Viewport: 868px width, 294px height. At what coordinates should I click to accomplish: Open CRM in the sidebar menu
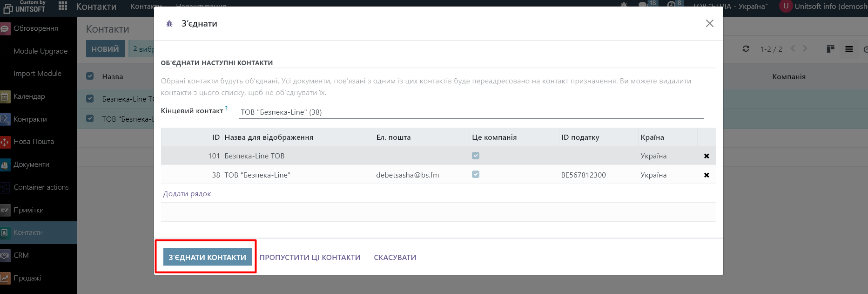pos(21,255)
